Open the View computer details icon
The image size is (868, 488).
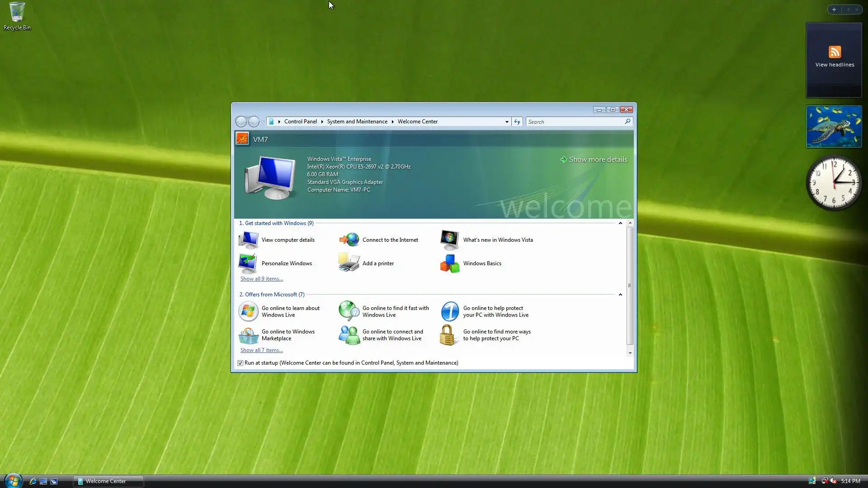pos(248,240)
